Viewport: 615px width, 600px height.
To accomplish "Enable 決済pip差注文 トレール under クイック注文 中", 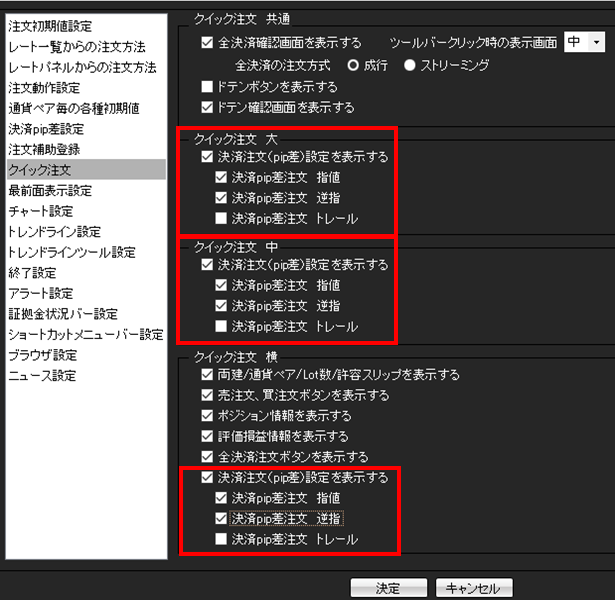I will (221, 326).
